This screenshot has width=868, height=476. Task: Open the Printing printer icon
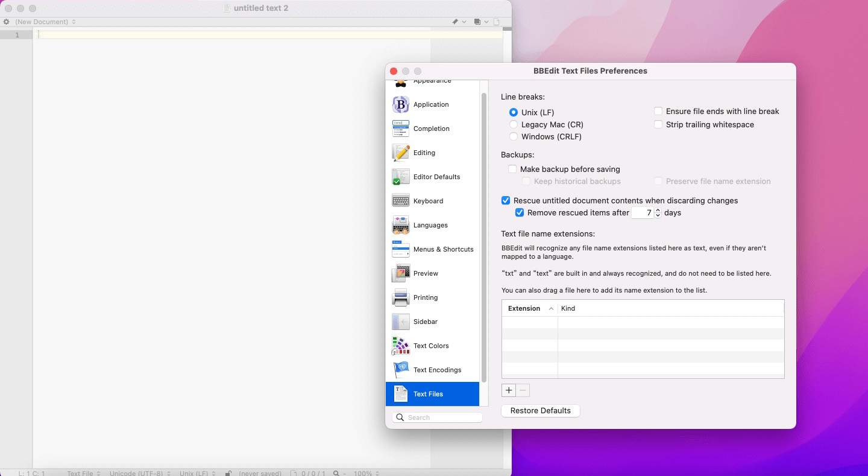pyautogui.click(x=401, y=297)
